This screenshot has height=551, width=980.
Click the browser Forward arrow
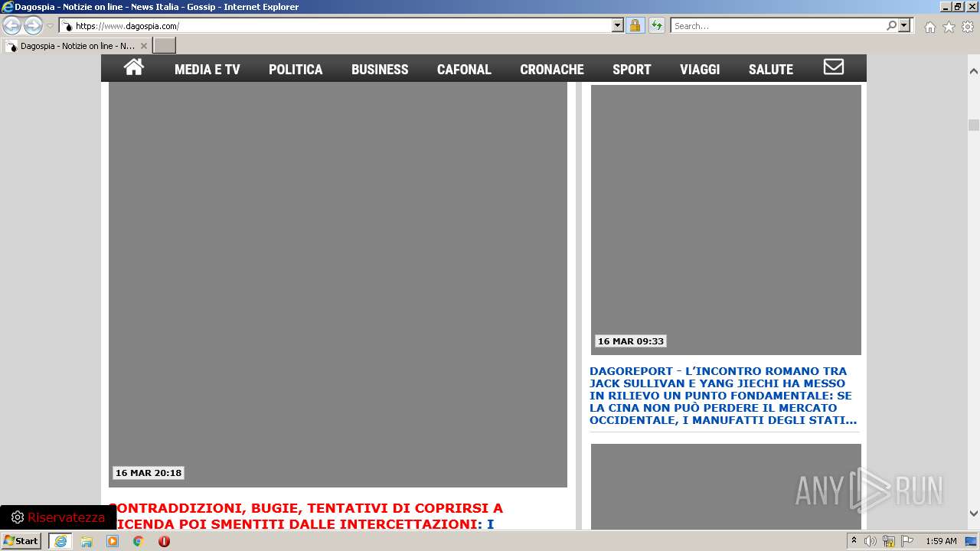point(33,26)
